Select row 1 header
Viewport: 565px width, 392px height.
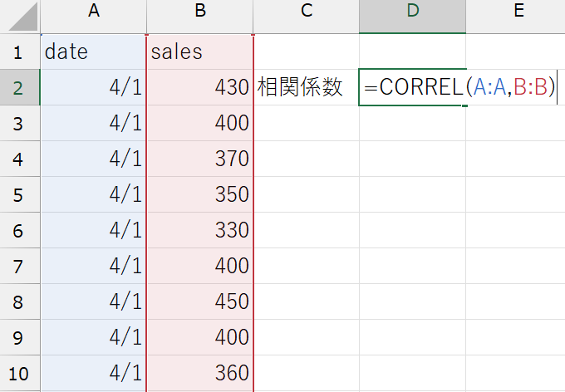[19, 51]
